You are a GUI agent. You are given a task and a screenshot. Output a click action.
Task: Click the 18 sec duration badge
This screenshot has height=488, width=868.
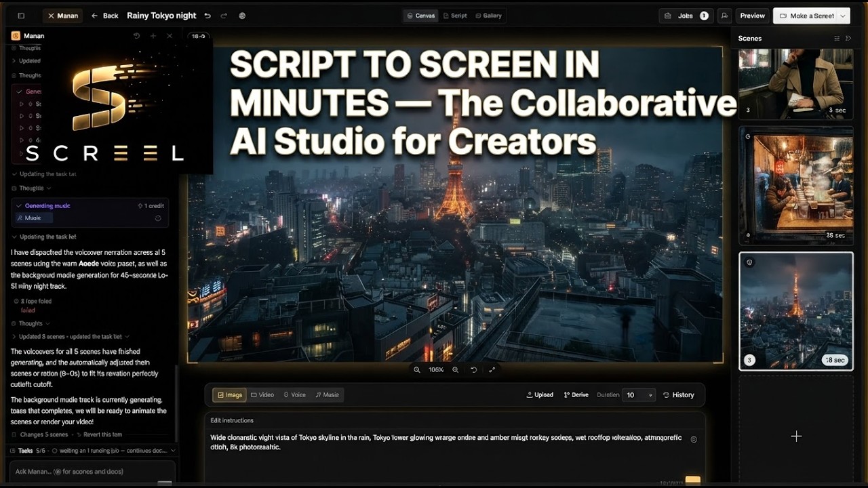pyautogui.click(x=835, y=360)
